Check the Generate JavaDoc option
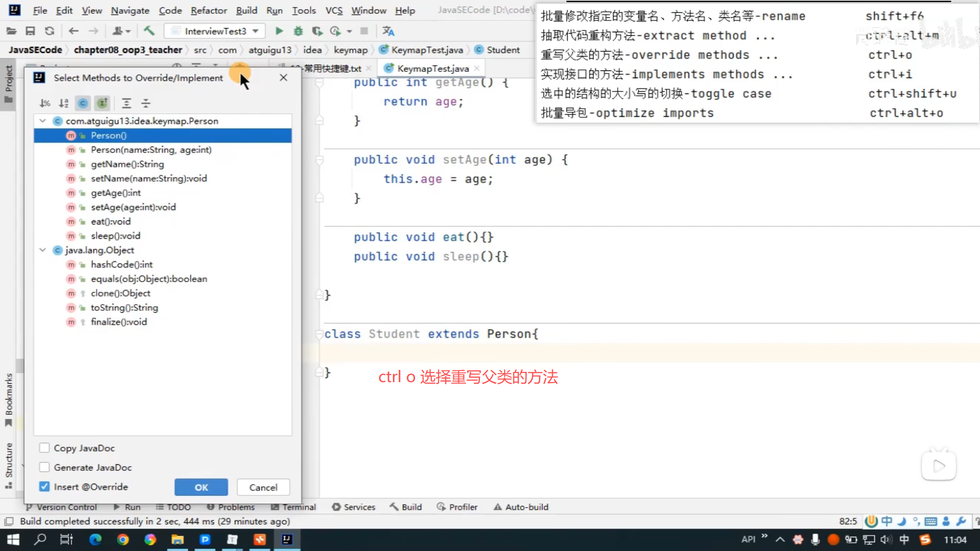 (44, 467)
